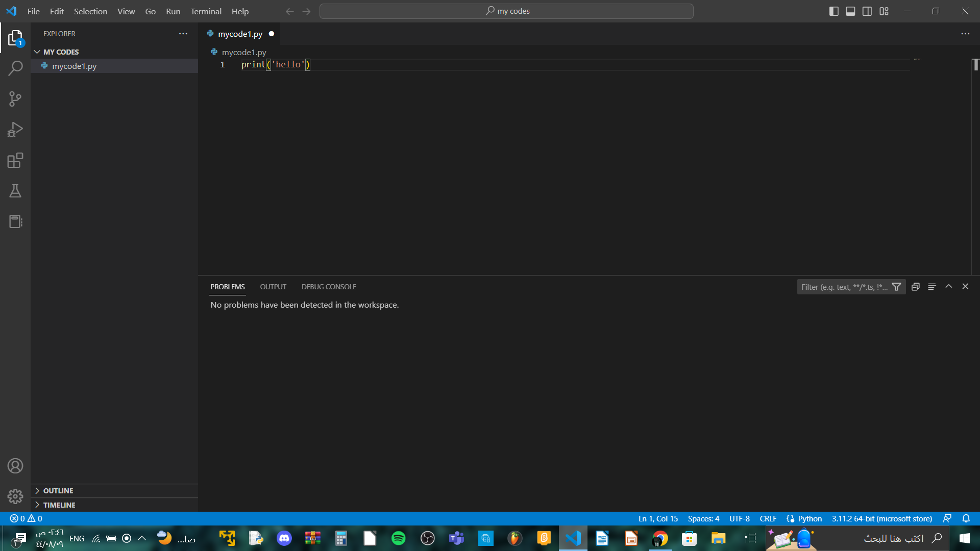Open the Search view icon

coord(15,68)
